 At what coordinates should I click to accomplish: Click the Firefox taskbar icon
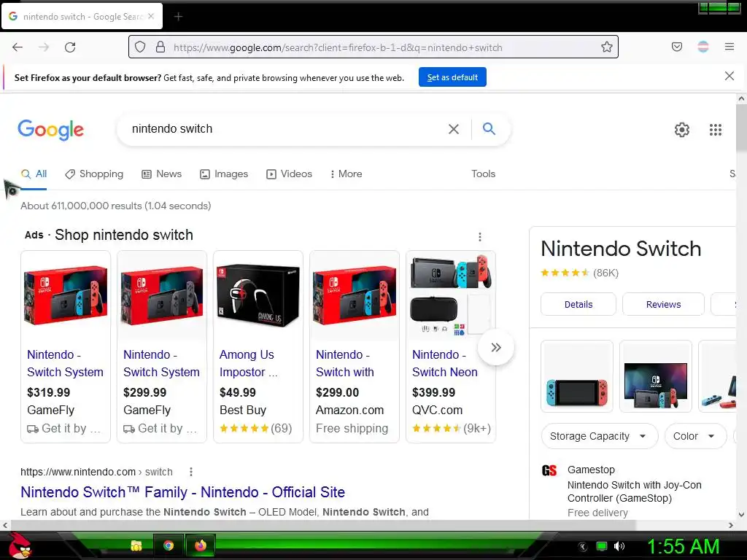click(201, 545)
